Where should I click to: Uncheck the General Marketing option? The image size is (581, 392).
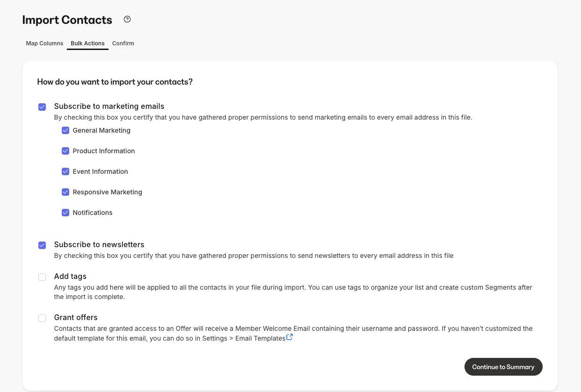(65, 130)
